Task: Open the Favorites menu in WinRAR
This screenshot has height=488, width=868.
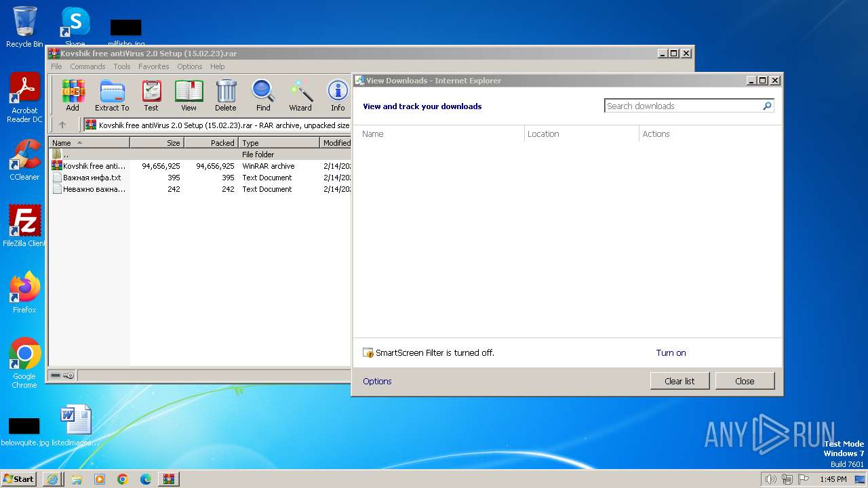Action: click(x=154, y=66)
